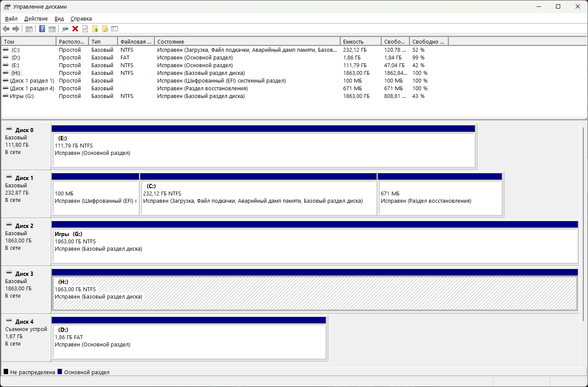This screenshot has height=387, width=588.
Task: Click the folder with magnifier icon
Action: coord(105,29)
